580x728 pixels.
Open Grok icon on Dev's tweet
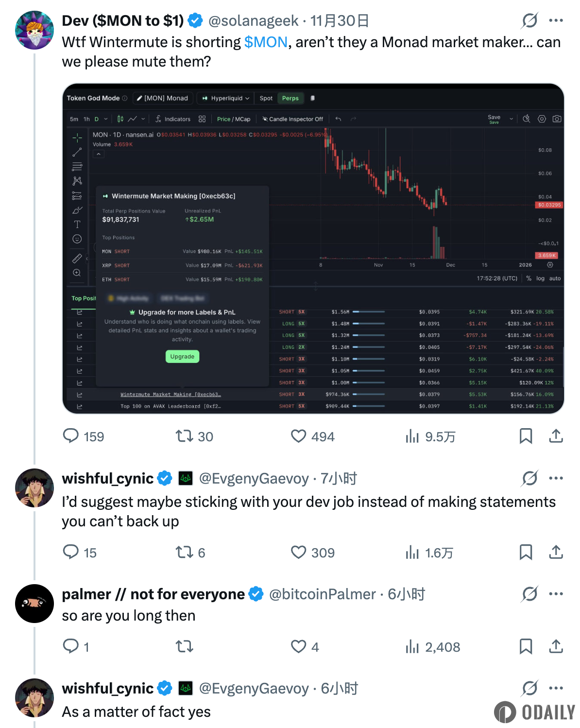pyautogui.click(x=529, y=20)
